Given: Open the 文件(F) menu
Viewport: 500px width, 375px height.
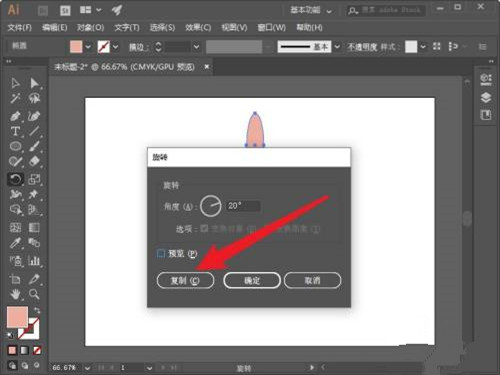Looking at the screenshot, I should click(x=20, y=27).
